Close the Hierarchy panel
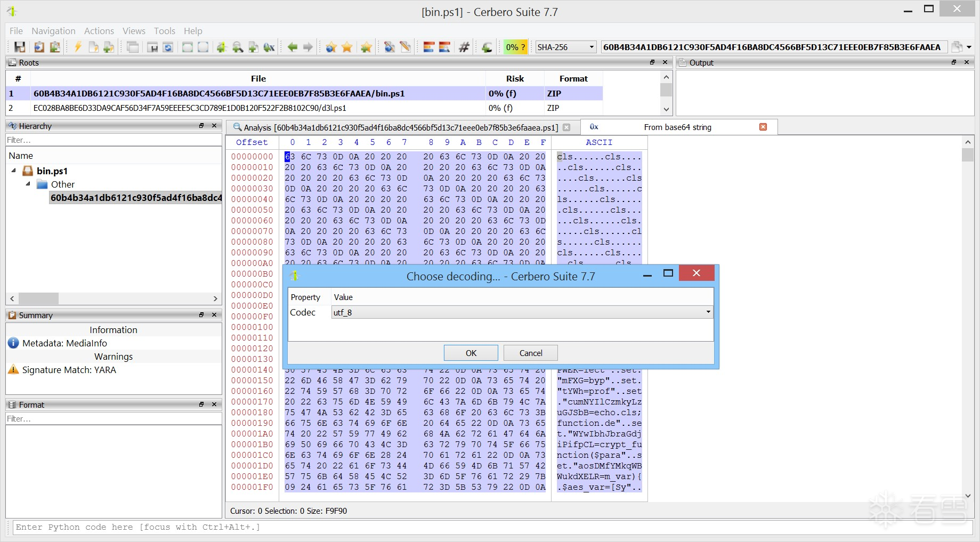980x542 pixels. [214, 126]
